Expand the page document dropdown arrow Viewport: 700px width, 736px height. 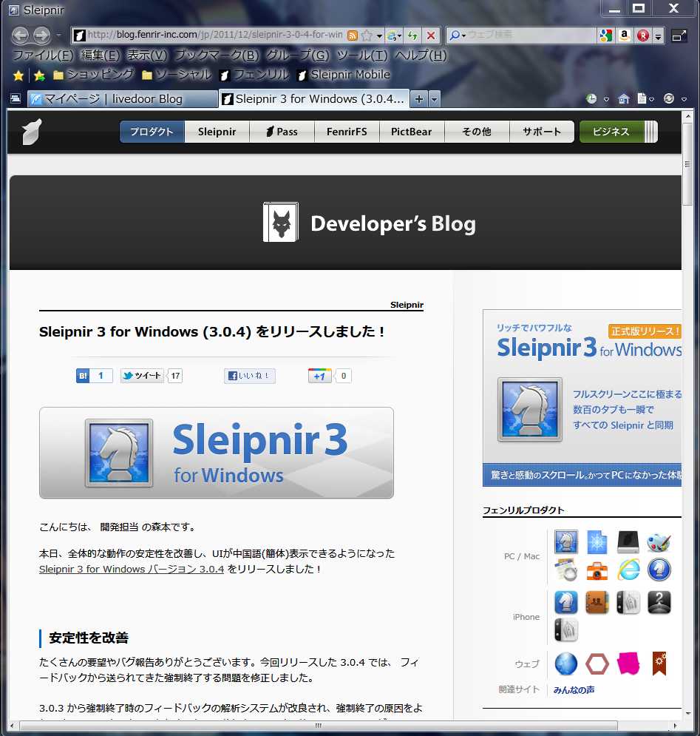[x=651, y=99]
